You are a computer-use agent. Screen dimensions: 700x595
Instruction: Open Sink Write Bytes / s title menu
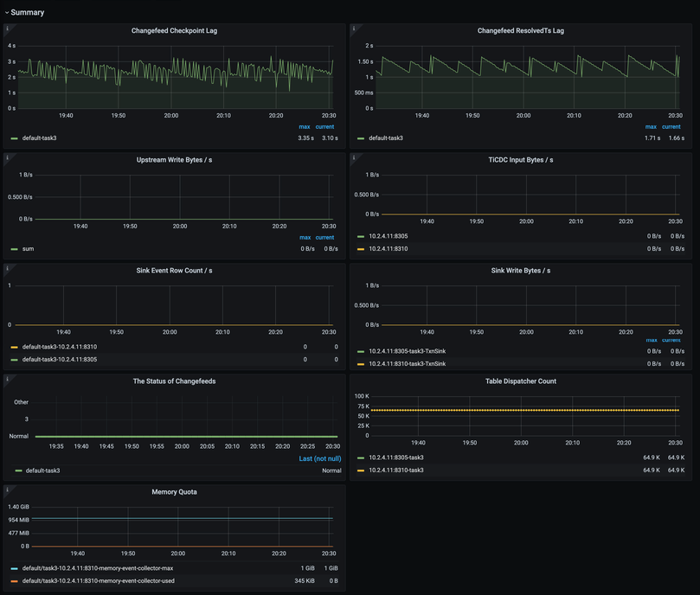tap(520, 271)
